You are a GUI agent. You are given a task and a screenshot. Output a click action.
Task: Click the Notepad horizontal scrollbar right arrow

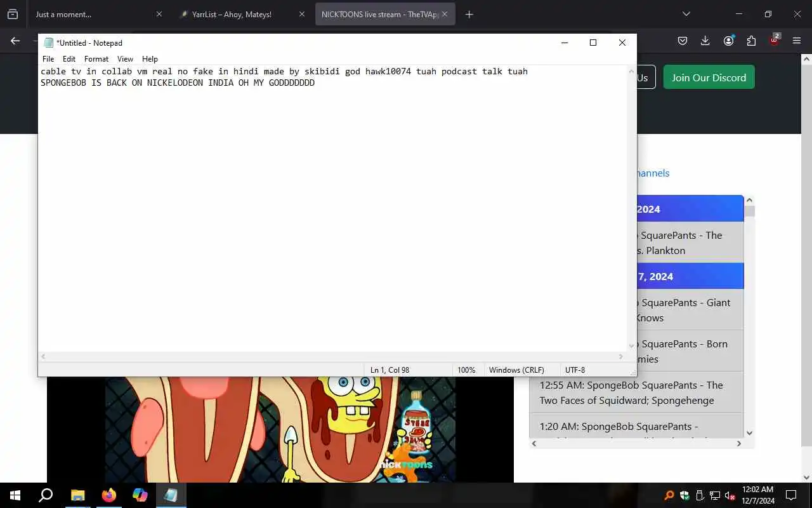pyautogui.click(x=621, y=357)
